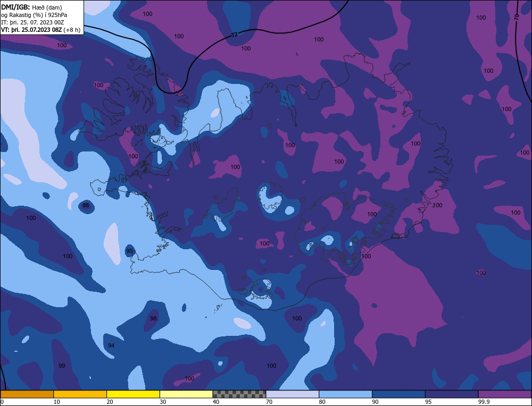Click the "90" legend scale number
Viewport: 532px width, 406px height.
(x=376, y=402)
